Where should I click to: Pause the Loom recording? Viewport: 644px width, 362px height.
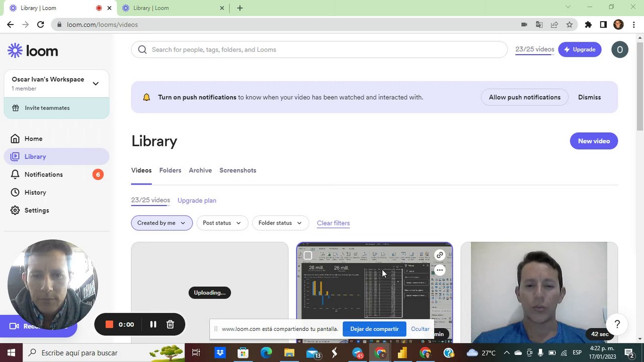click(x=153, y=324)
